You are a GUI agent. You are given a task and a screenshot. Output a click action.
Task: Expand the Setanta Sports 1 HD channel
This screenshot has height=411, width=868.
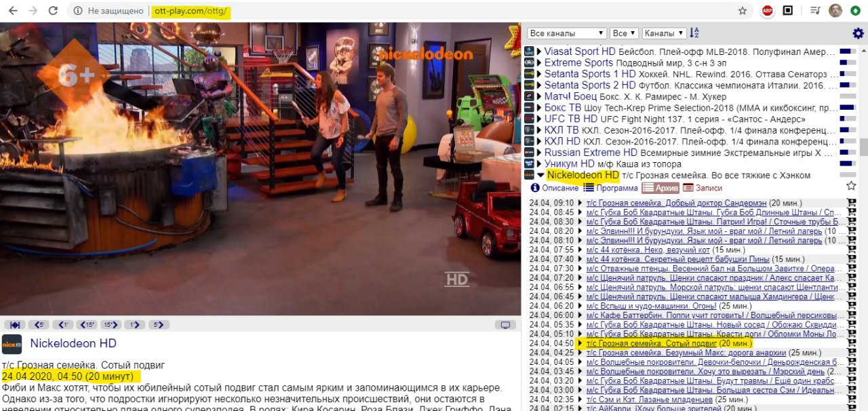coord(540,74)
